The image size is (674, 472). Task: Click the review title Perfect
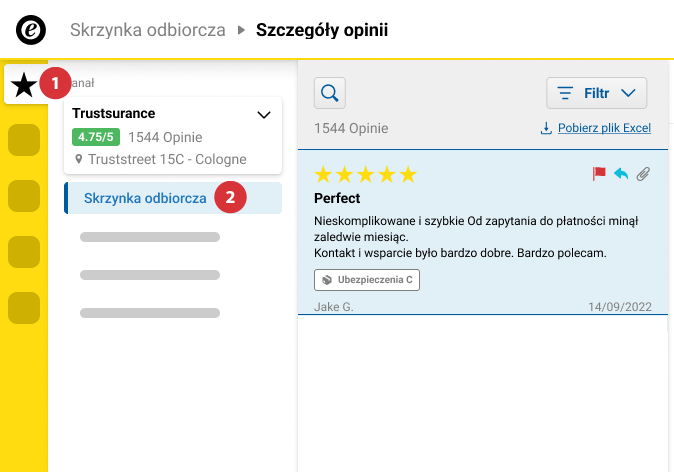pyautogui.click(x=337, y=198)
